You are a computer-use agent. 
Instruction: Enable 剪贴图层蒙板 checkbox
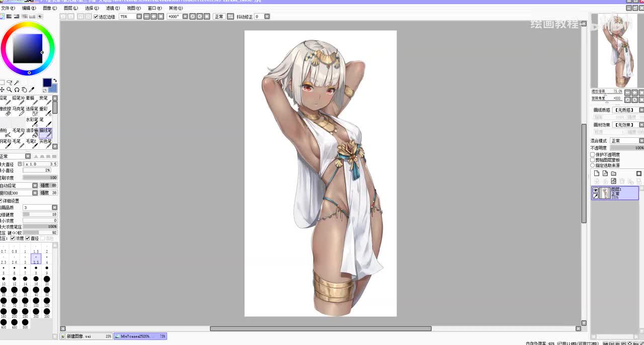(x=592, y=160)
